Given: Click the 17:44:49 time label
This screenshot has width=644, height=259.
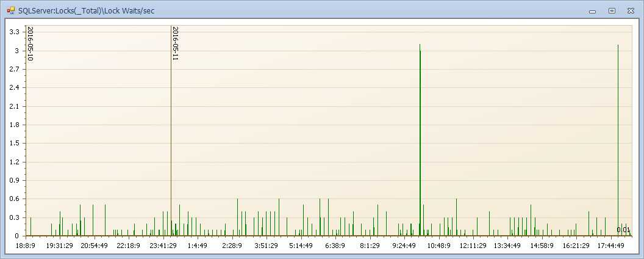Looking at the screenshot, I should 611,246.
